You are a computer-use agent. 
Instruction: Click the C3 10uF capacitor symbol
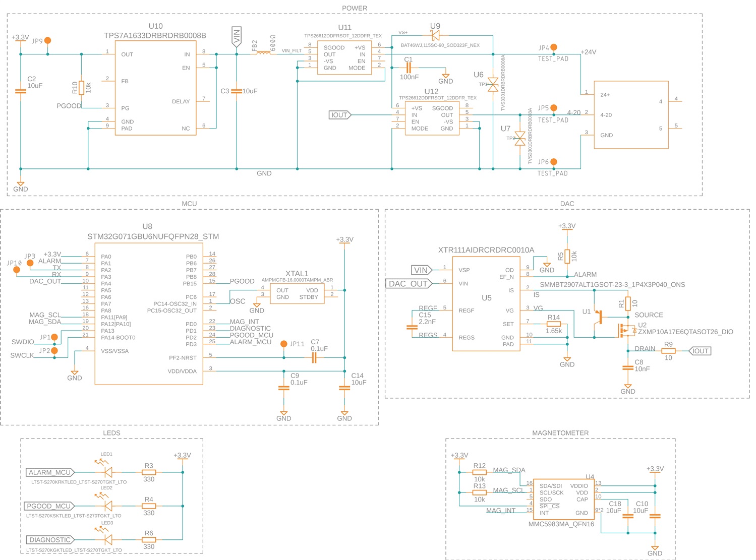click(x=237, y=91)
